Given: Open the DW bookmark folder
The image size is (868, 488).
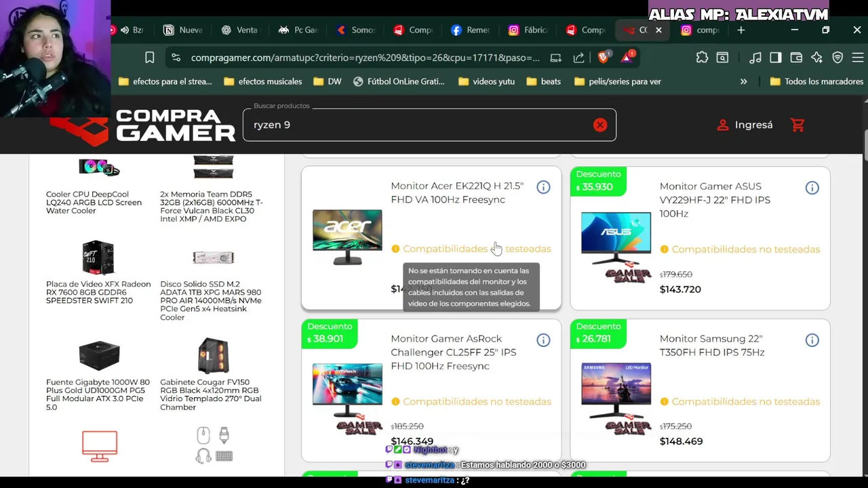Looking at the screenshot, I should tap(328, 81).
